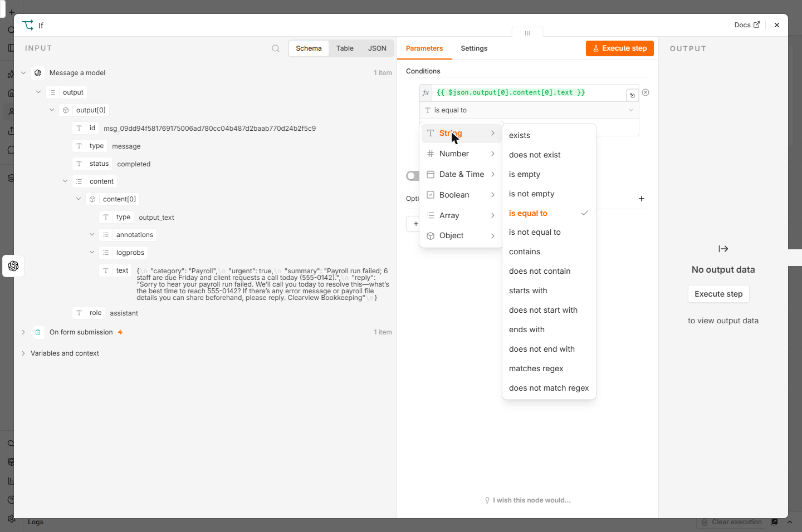This screenshot has width=802, height=532.
Task: Click the expression editor expand icon
Action: [x=632, y=95]
